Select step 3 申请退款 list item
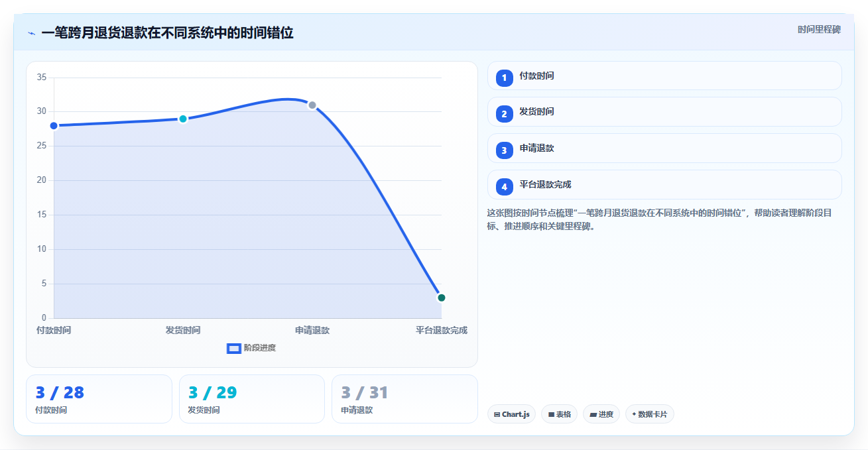This screenshot has height=450, width=868. coord(664,148)
